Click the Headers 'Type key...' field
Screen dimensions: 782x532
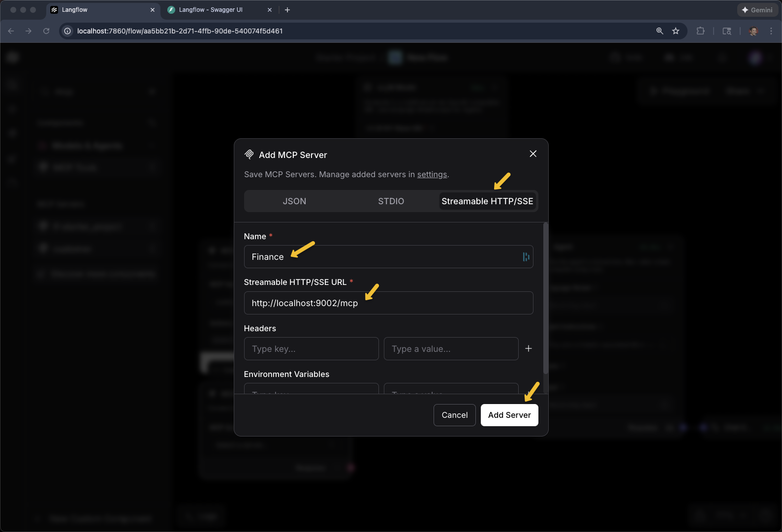coord(311,349)
